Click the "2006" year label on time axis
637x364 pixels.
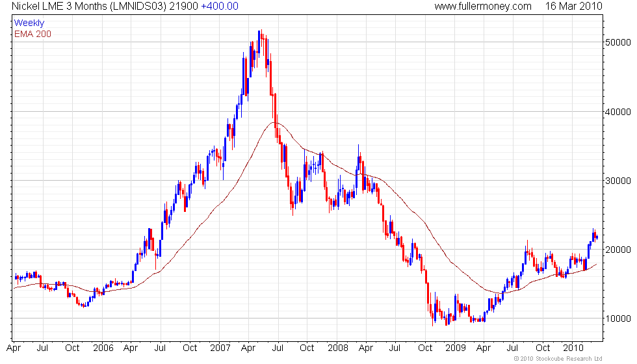click(x=103, y=348)
